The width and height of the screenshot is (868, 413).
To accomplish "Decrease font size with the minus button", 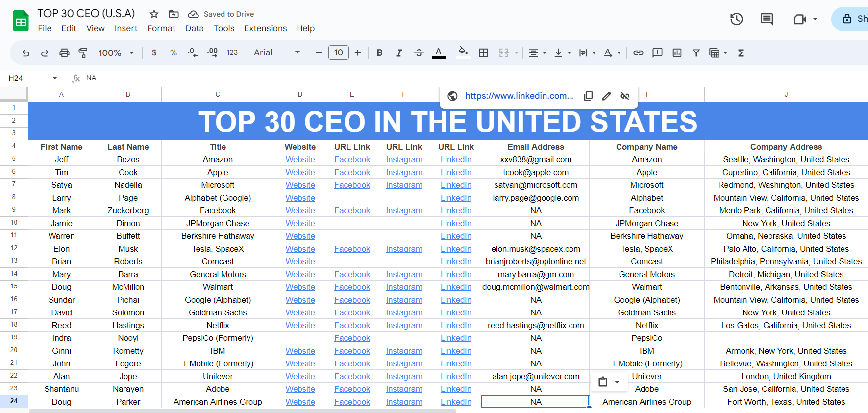I will (x=319, y=52).
